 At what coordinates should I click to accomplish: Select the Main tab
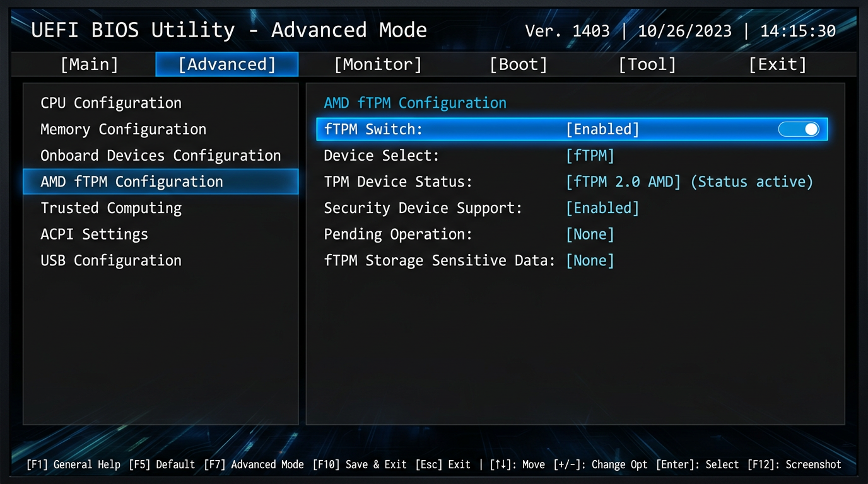coord(88,64)
